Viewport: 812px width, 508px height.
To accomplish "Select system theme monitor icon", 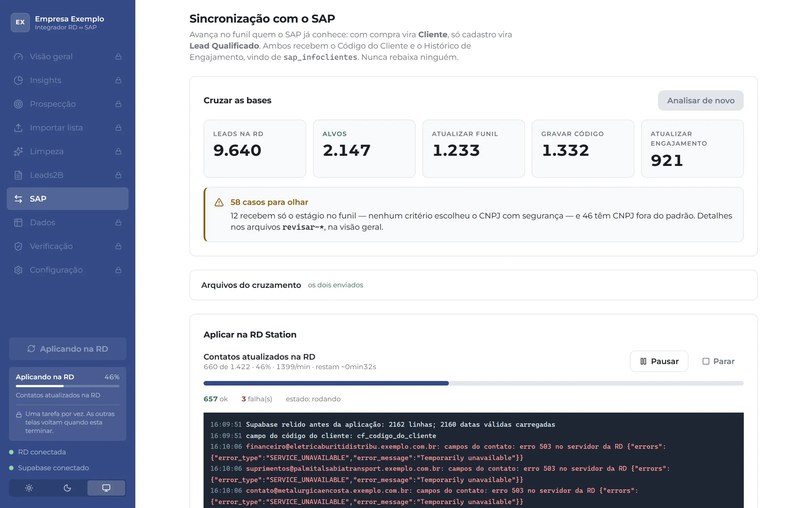I will (106, 488).
